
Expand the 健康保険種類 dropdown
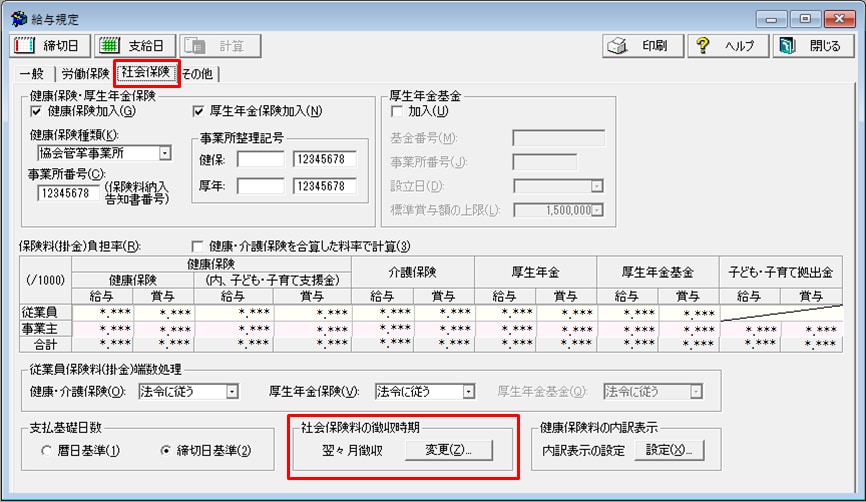pos(165,154)
